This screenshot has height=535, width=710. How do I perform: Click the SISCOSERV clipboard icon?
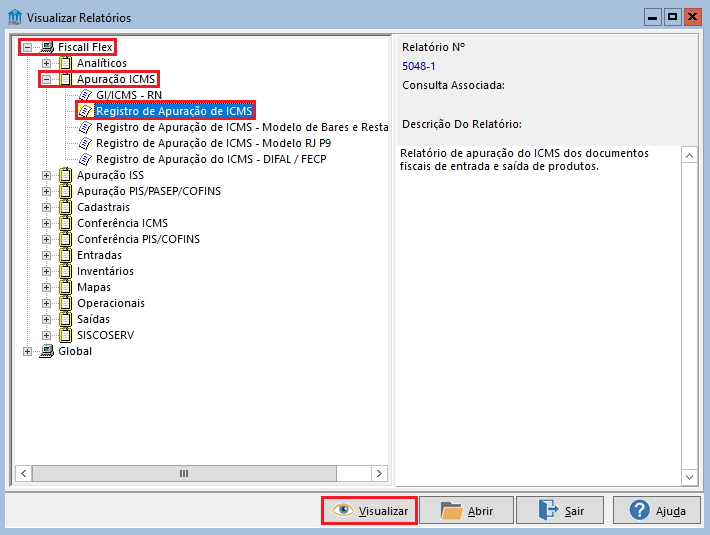66,335
